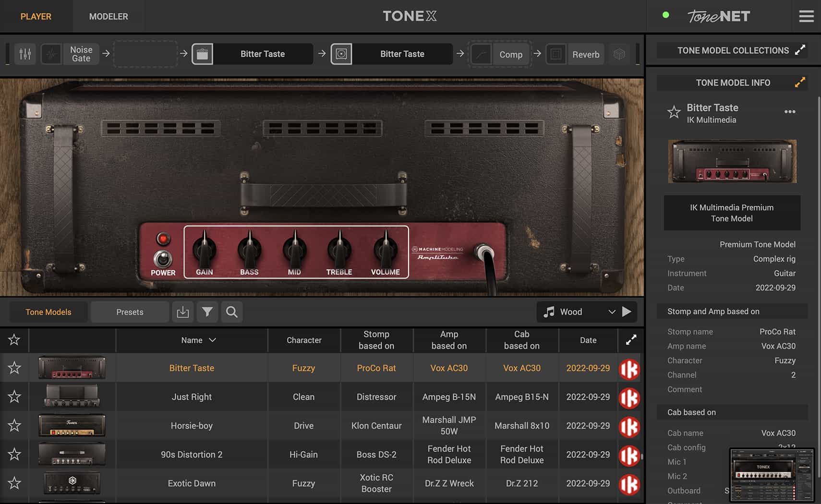Select the Comp block in the chain
Screen dimensions: 821x504
tap(510, 54)
